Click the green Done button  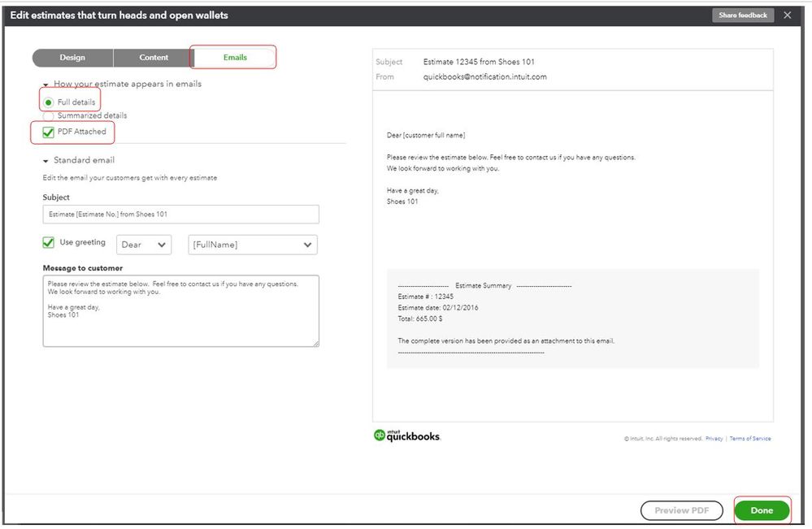pyautogui.click(x=762, y=510)
